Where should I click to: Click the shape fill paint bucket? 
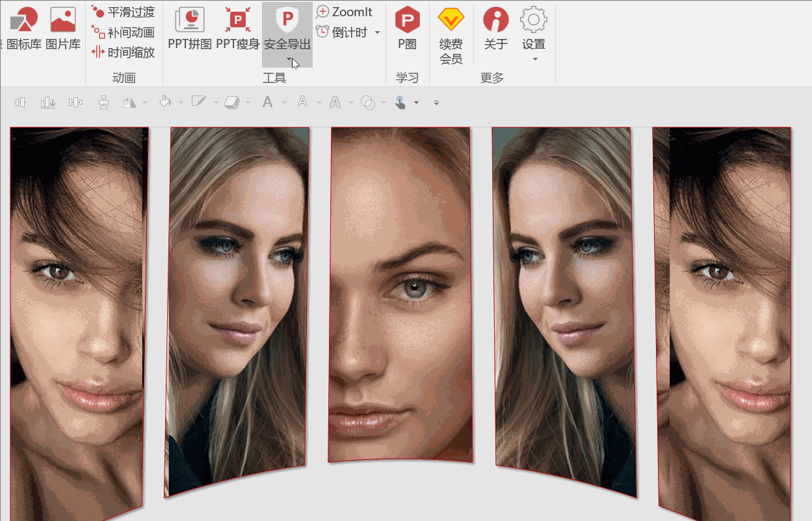coord(165,101)
